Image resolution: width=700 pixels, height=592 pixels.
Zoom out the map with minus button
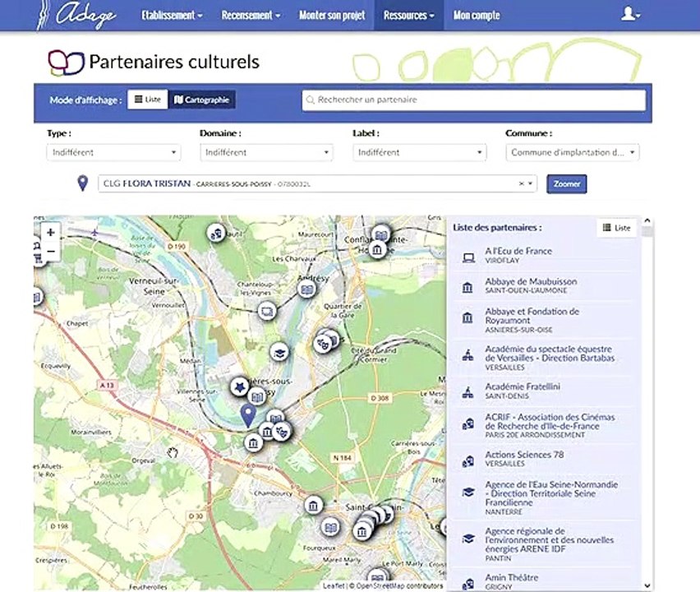pyautogui.click(x=50, y=252)
